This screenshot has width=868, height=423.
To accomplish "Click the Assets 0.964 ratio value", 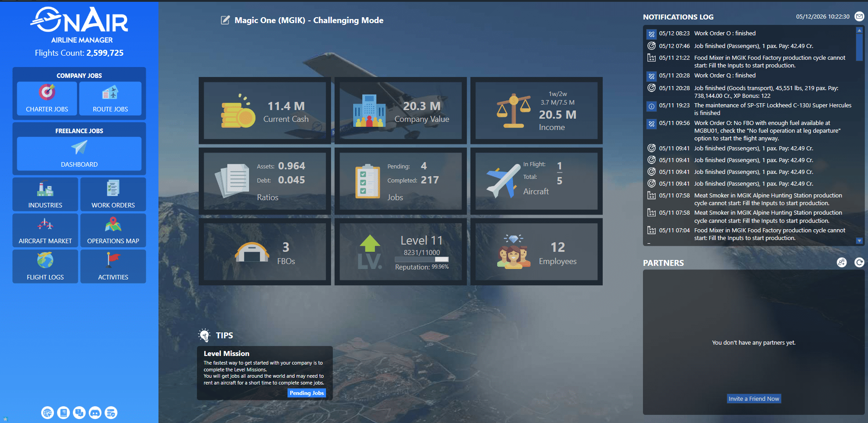I will coord(292,166).
